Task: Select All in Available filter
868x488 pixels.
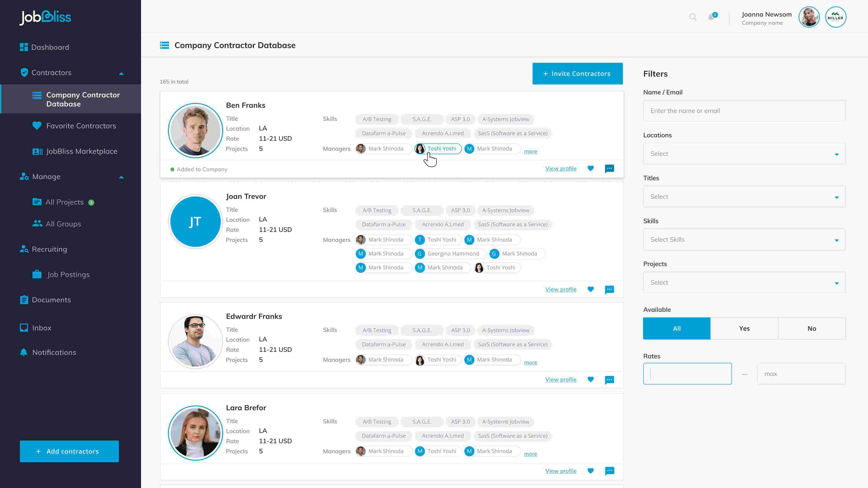Action: coord(676,328)
